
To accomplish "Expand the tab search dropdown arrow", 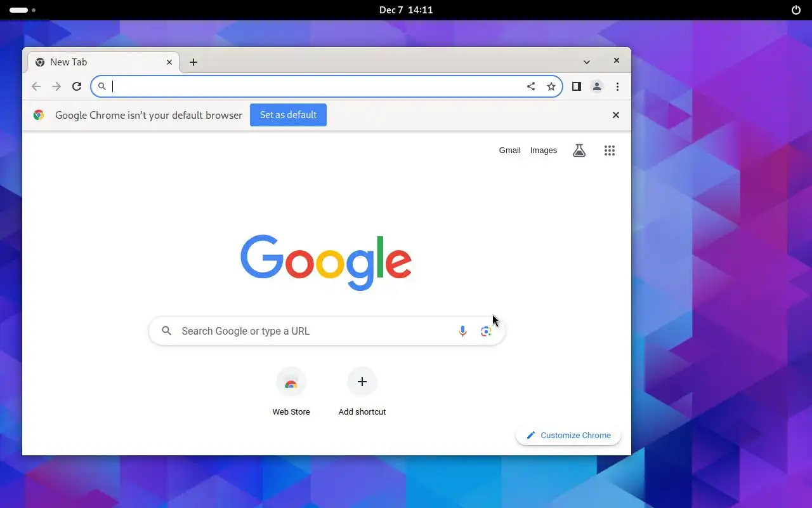I will click(x=587, y=62).
